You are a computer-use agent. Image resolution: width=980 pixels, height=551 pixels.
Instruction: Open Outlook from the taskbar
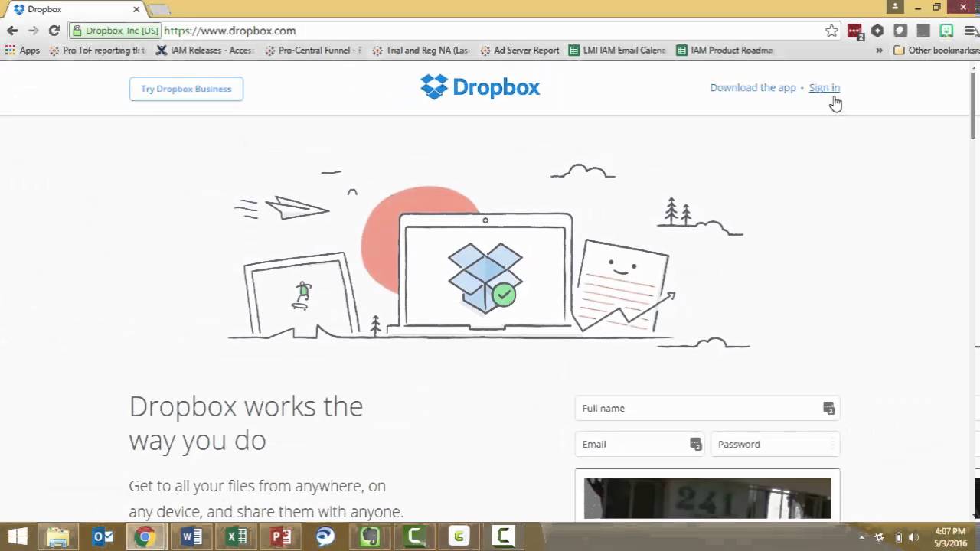click(x=102, y=536)
